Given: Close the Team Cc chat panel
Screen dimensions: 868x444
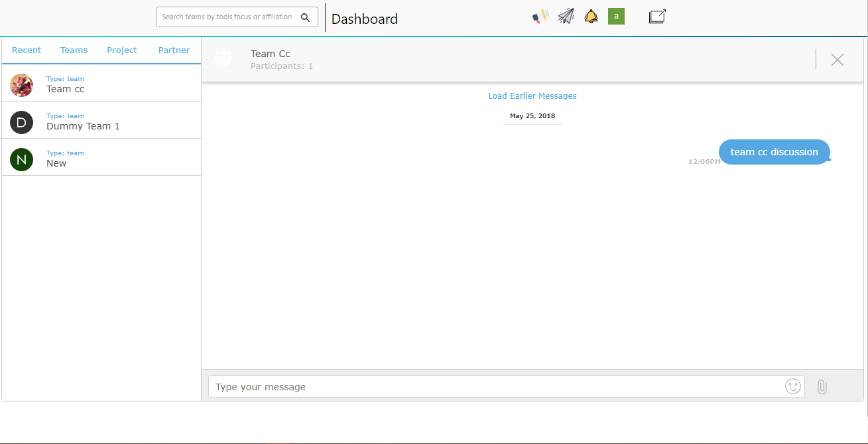Looking at the screenshot, I should tap(837, 60).
